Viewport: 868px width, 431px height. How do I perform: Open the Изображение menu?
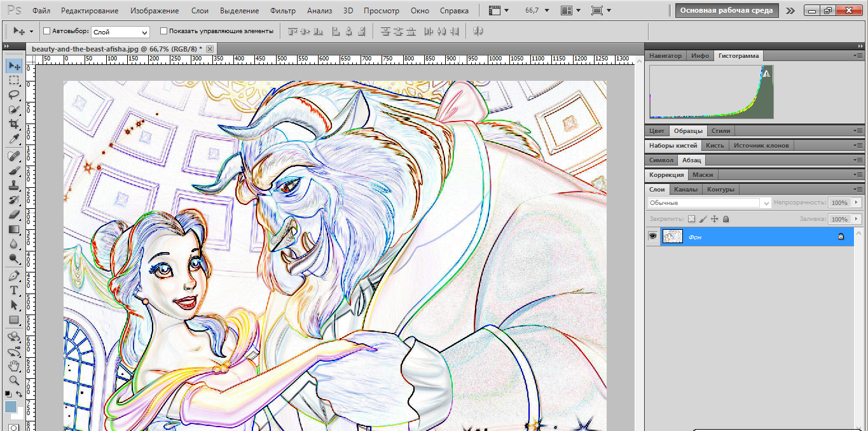[156, 11]
